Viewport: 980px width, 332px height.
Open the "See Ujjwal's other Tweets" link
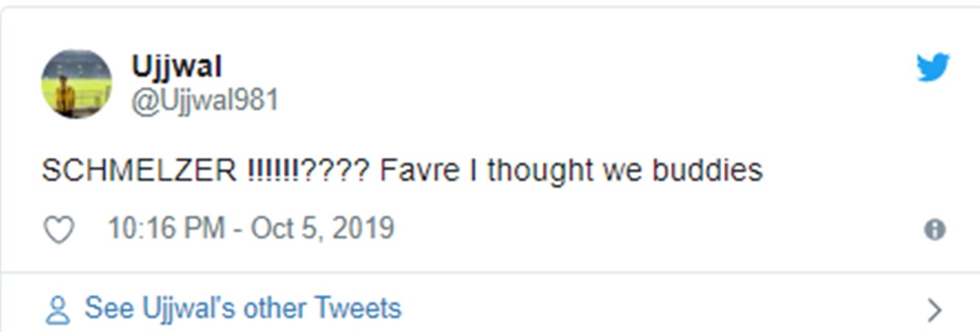pos(243,308)
